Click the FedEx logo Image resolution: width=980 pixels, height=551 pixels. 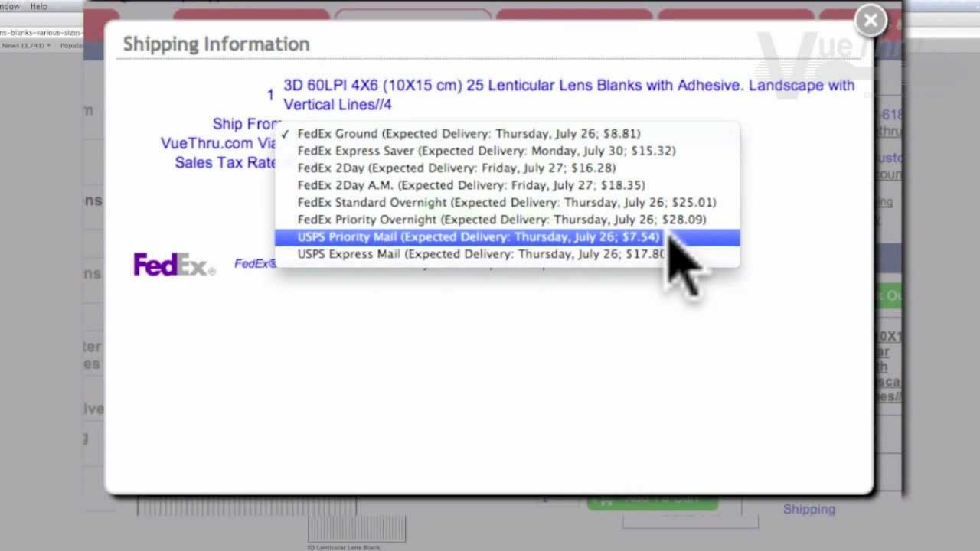[x=175, y=264]
